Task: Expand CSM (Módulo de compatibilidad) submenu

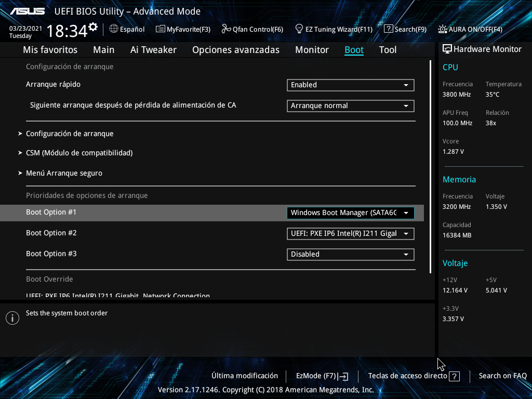Action: [79, 153]
